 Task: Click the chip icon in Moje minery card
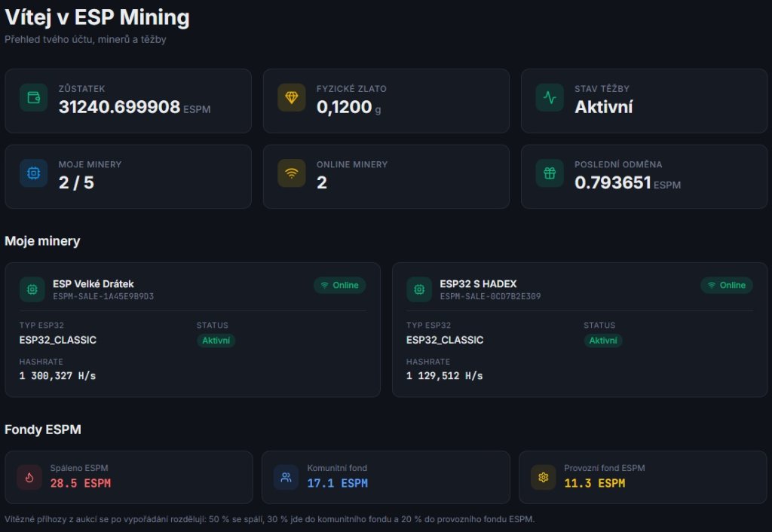[33, 173]
